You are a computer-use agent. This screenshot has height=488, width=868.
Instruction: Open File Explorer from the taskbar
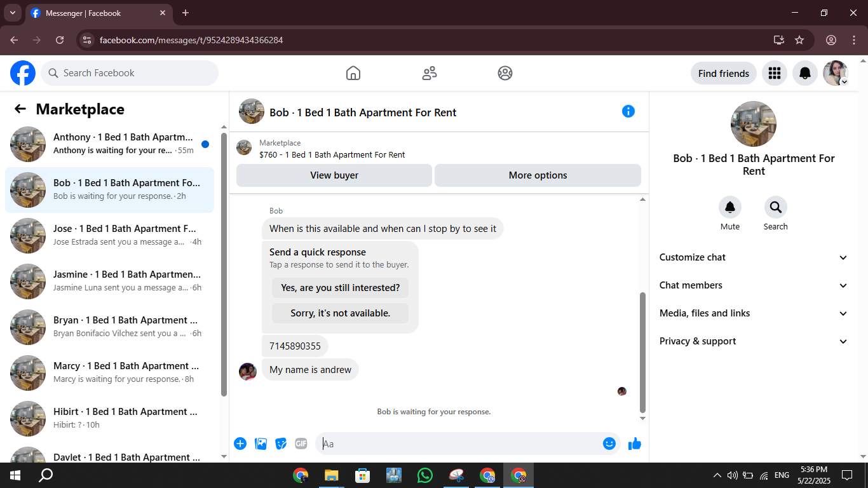tap(331, 475)
